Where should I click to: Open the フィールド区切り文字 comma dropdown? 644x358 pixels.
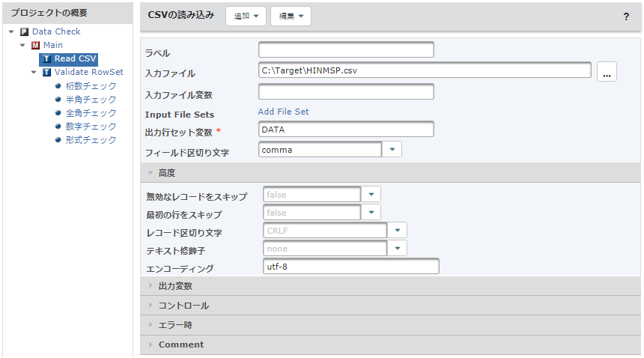(x=392, y=150)
